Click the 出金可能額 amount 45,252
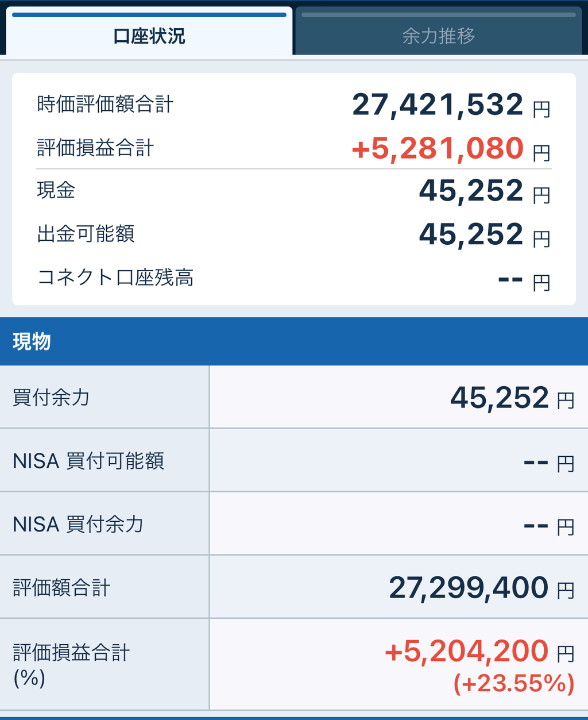This screenshot has width=588, height=720. pos(471,234)
